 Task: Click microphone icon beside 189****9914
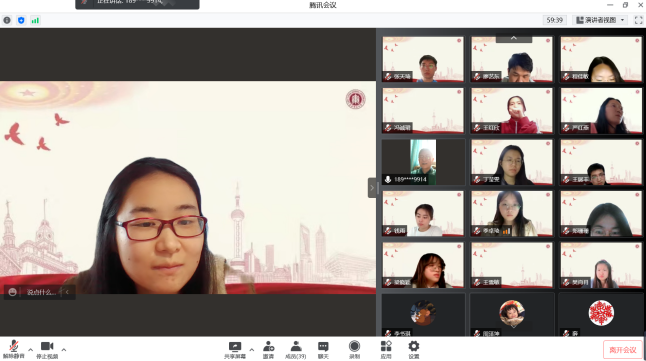[388, 179]
